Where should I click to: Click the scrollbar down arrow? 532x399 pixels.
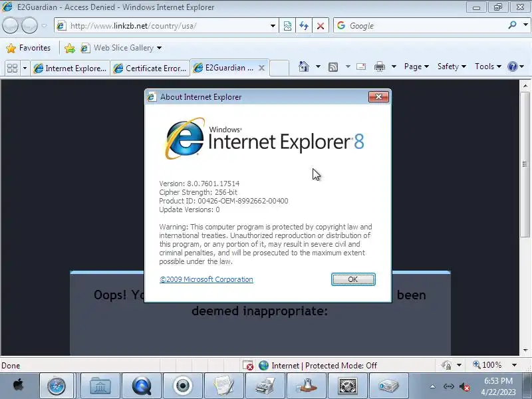[x=525, y=350]
